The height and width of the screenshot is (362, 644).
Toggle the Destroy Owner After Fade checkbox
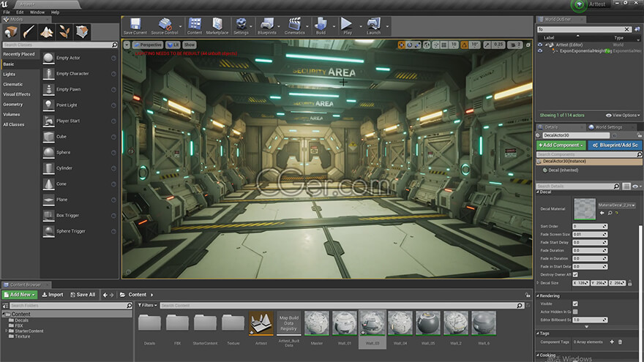point(575,274)
